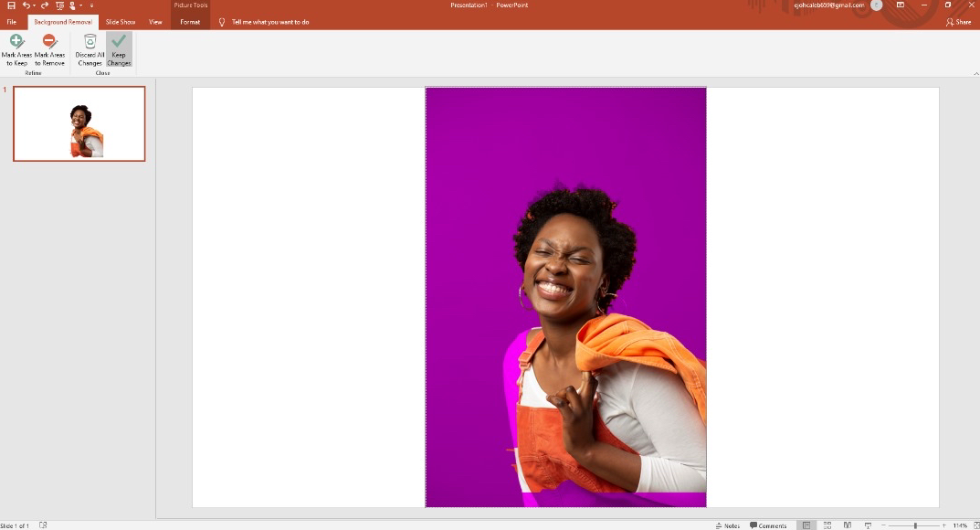
Task: Select Mark Areas to Remove tool
Action: tap(49, 50)
